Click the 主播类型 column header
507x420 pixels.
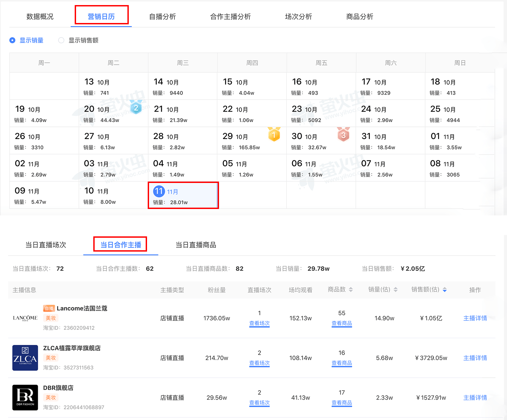tap(172, 290)
